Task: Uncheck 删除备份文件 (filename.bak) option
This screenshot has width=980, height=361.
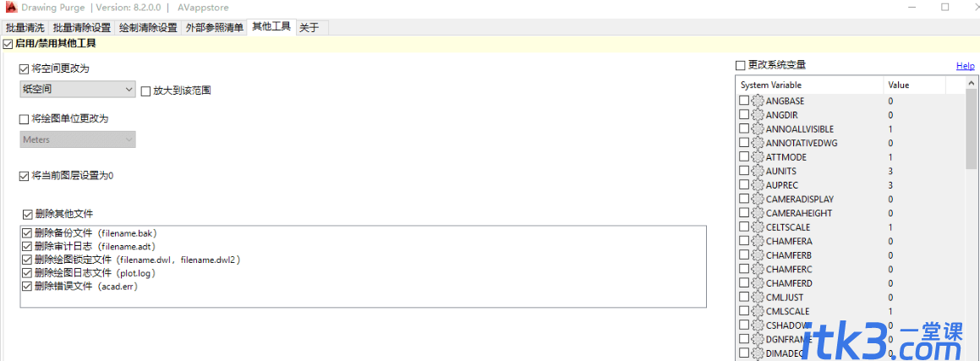Action: 27,233
